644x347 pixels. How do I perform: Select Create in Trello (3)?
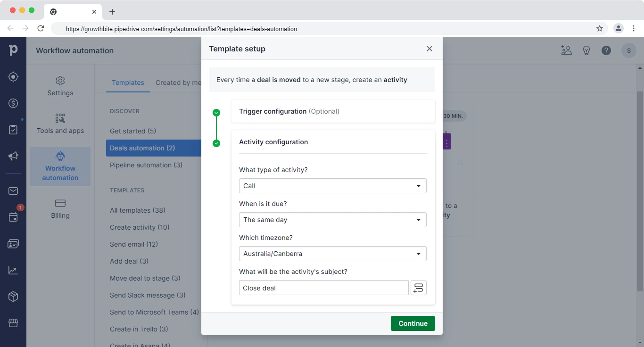(x=139, y=329)
